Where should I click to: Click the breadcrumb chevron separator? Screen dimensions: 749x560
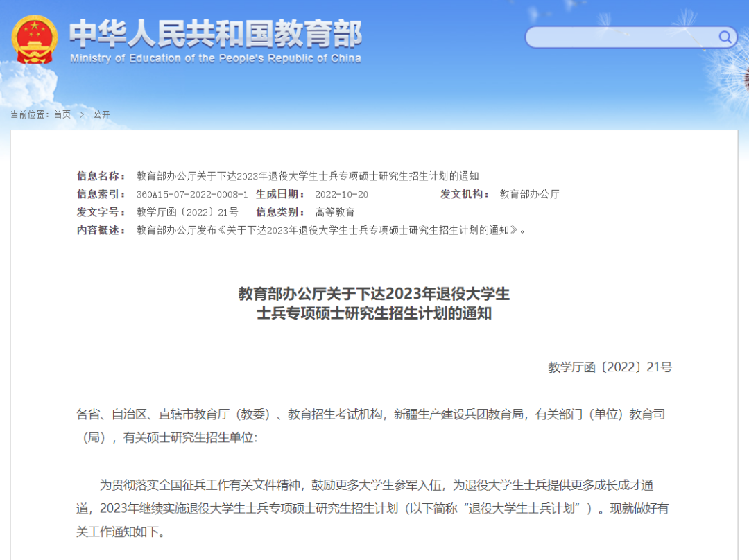pyautogui.click(x=82, y=114)
